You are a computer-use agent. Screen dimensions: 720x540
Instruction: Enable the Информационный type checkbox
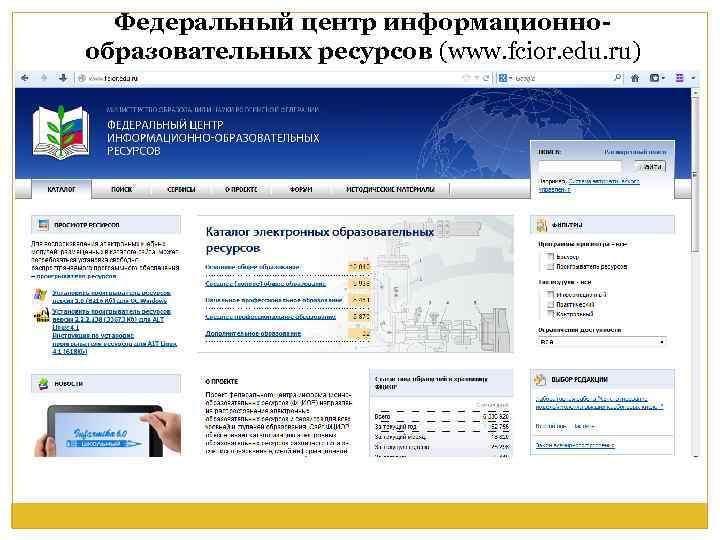pyautogui.click(x=550, y=294)
